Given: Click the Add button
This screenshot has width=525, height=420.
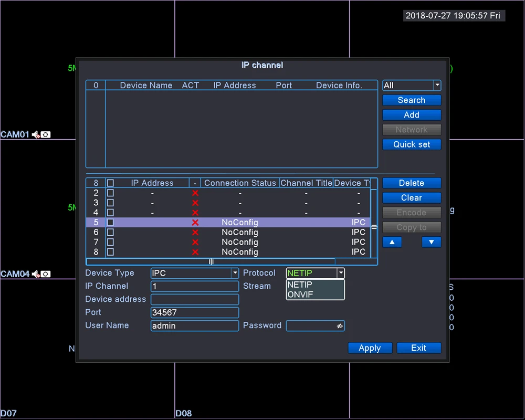Looking at the screenshot, I should [412, 115].
